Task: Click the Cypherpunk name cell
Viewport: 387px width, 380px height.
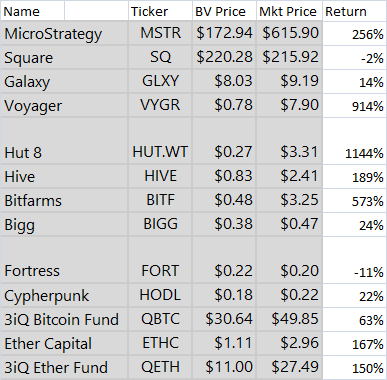Action: click(x=64, y=295)
